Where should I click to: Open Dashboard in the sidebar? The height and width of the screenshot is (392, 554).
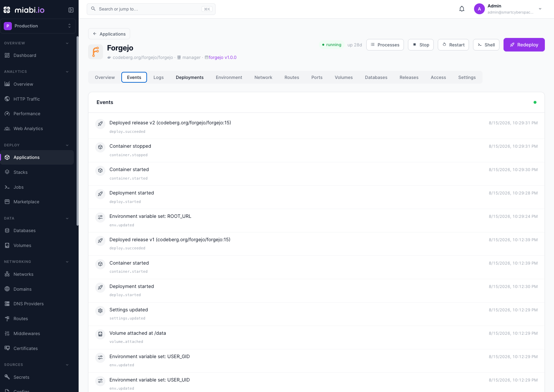37,56
